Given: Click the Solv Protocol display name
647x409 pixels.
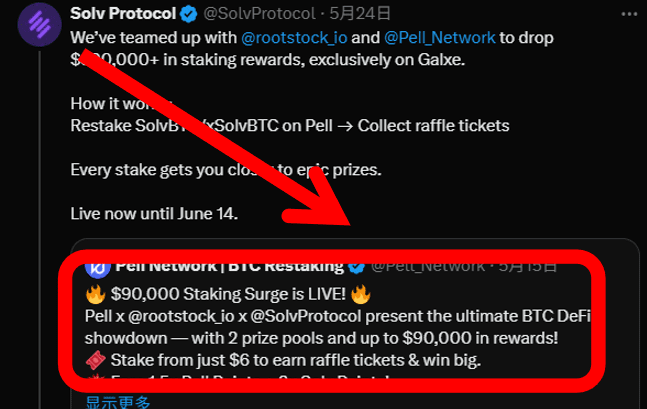Looking at the screenshot, I should point(123,14).
